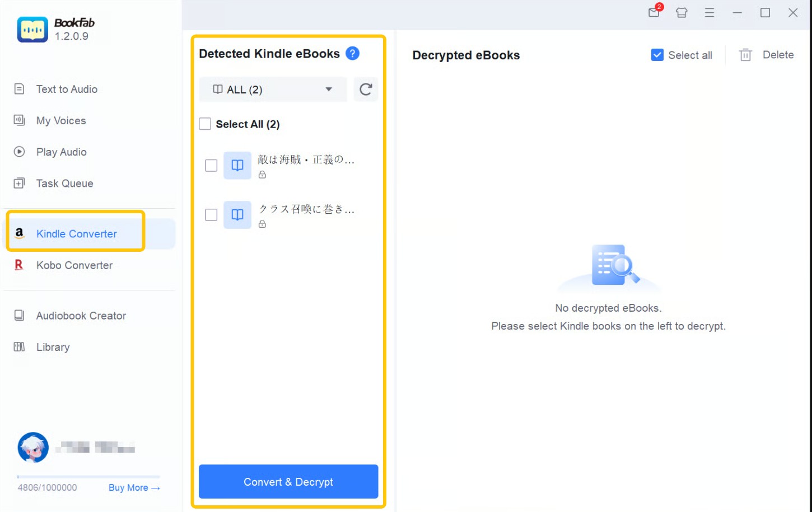Click the refresh detected eBooks icon
The height and width of the screenshot is (512, 812).
(366, 90)
